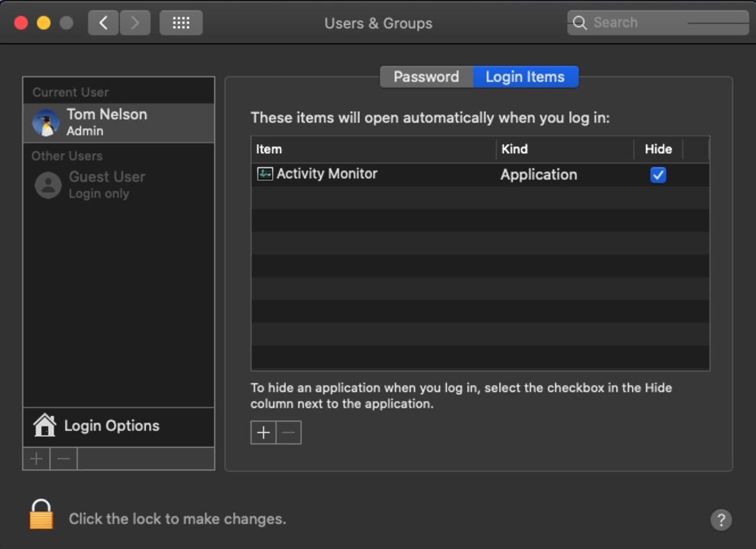Remove login item with minus button
This screenshot has width=756, height=549.
coord(289,433)
